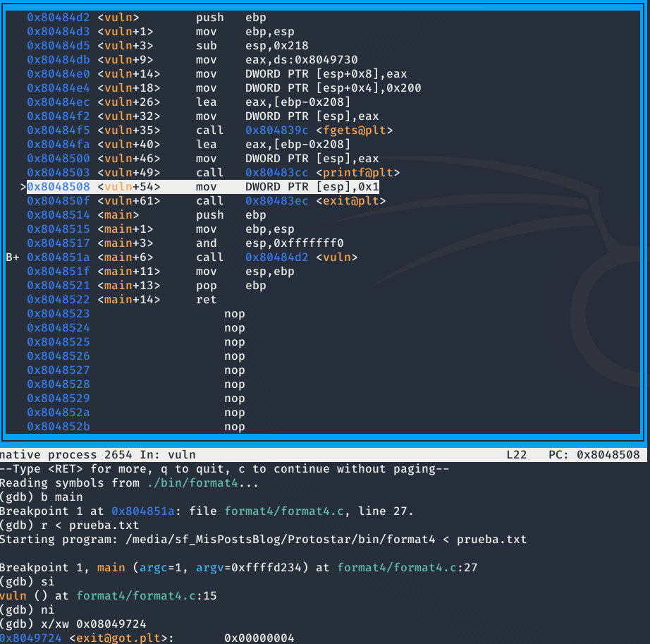Click the 0x00000004 memory value
This screenshot has height=644, width=650.
tap(259, 638)
